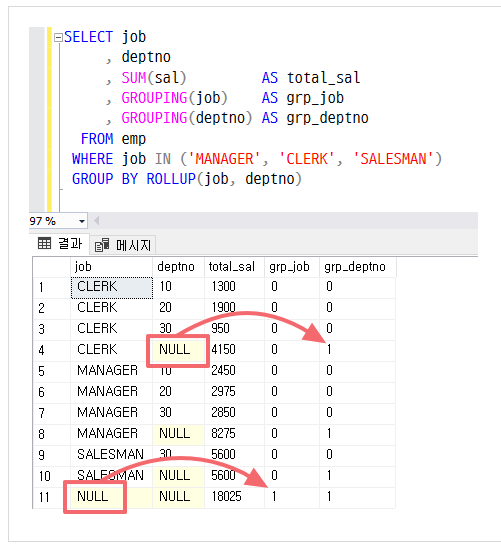Screen dimensions: 501x555
Task: Click the SELECT keyword in the query
Action: click(89, 37)
